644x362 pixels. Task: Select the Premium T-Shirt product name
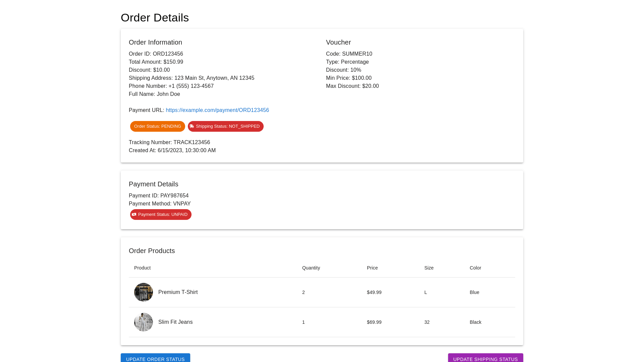[x=178, y=292]
